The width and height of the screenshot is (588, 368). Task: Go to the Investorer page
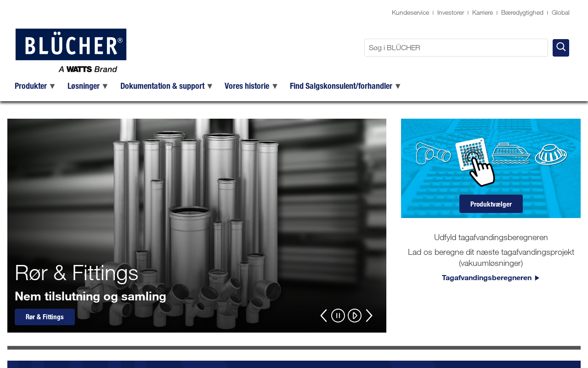(x=451, y=12)
